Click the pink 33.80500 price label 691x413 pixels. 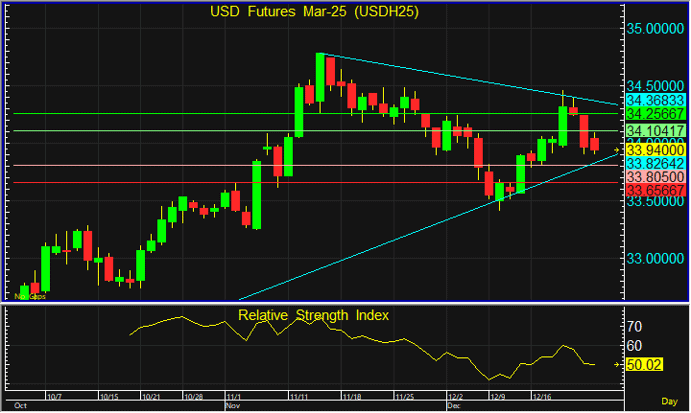click(655, 176)
